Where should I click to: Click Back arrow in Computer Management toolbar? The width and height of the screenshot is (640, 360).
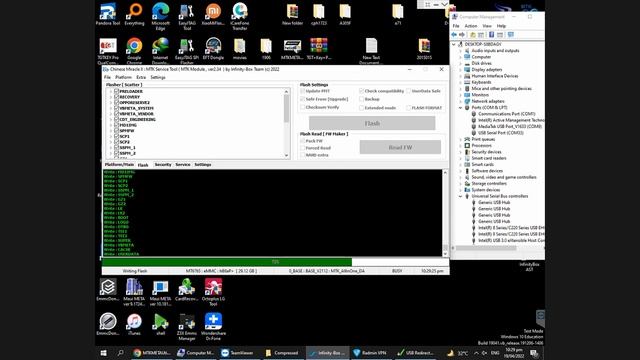click(x=454, y=35)
